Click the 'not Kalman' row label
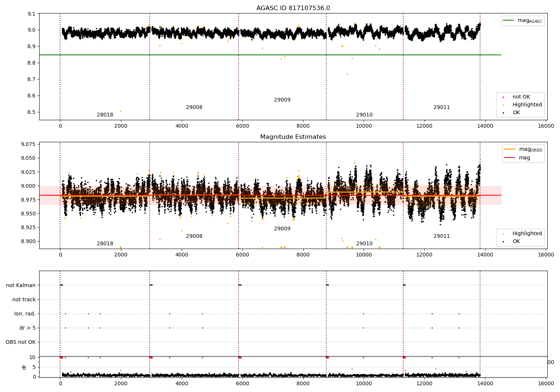This screenshot has width=560, height=392. pyautogui.click(x=21, y=286)
